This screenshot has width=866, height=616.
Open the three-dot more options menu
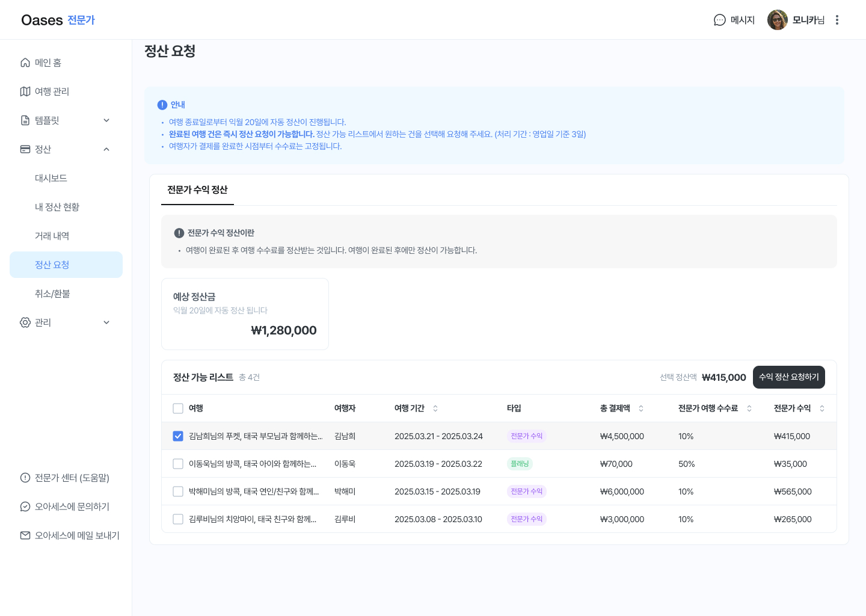[x=837, y=20]
